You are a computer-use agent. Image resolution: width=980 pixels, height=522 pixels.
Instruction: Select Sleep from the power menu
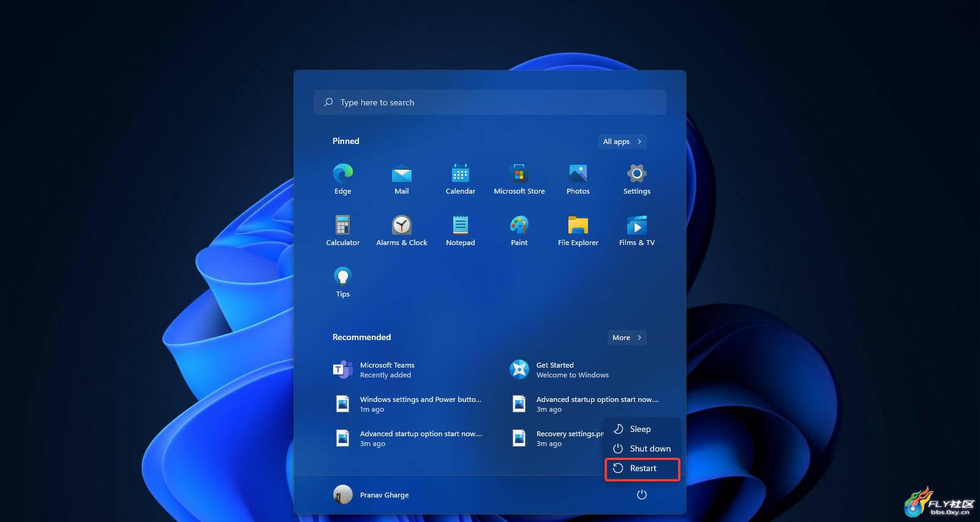[x=642, y=429]
